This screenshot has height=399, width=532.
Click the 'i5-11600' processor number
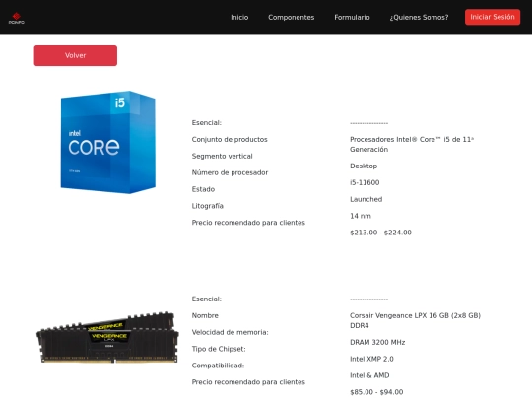click(365, 182)
